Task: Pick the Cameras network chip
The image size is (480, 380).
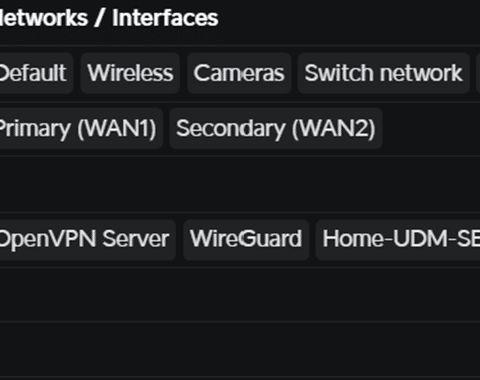Action: (x=239, y=73)
